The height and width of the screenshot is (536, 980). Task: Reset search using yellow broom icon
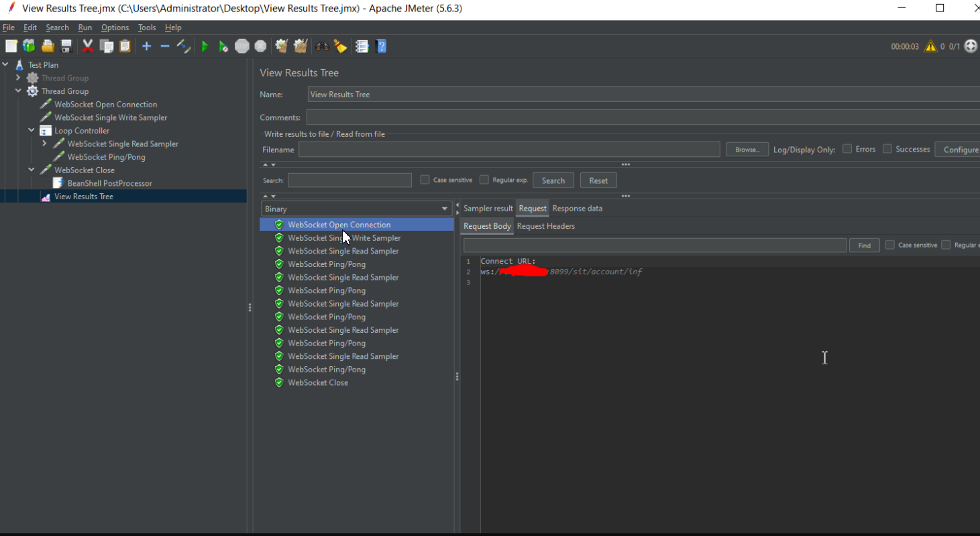341,46
